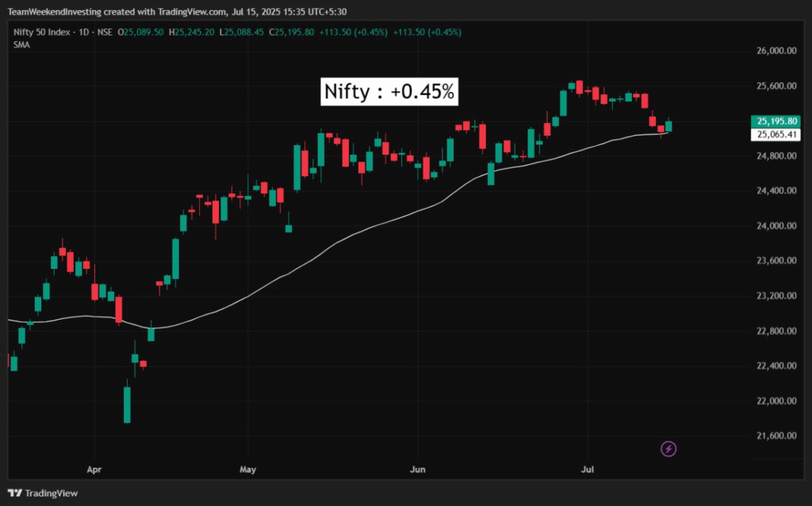The height and width of the screenshot is (506, 812).
Task: Click the 24,800.00 price axis label
Action: click(x=776, y=156)
